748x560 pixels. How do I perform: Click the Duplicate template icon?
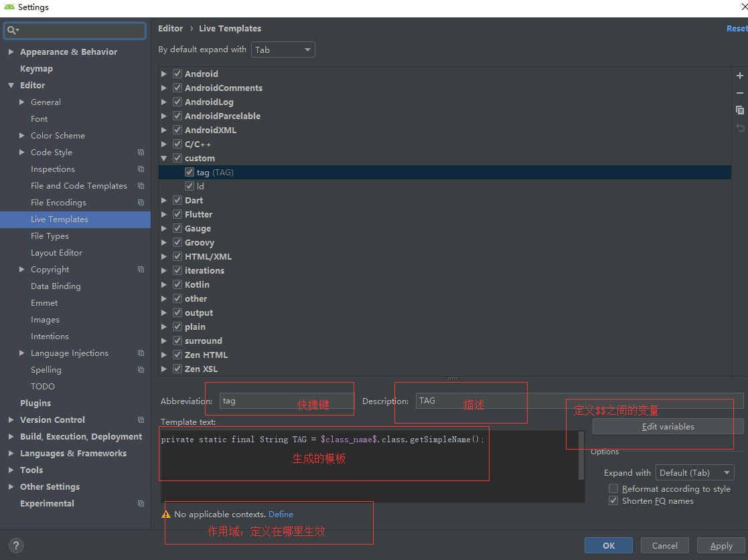739,110
